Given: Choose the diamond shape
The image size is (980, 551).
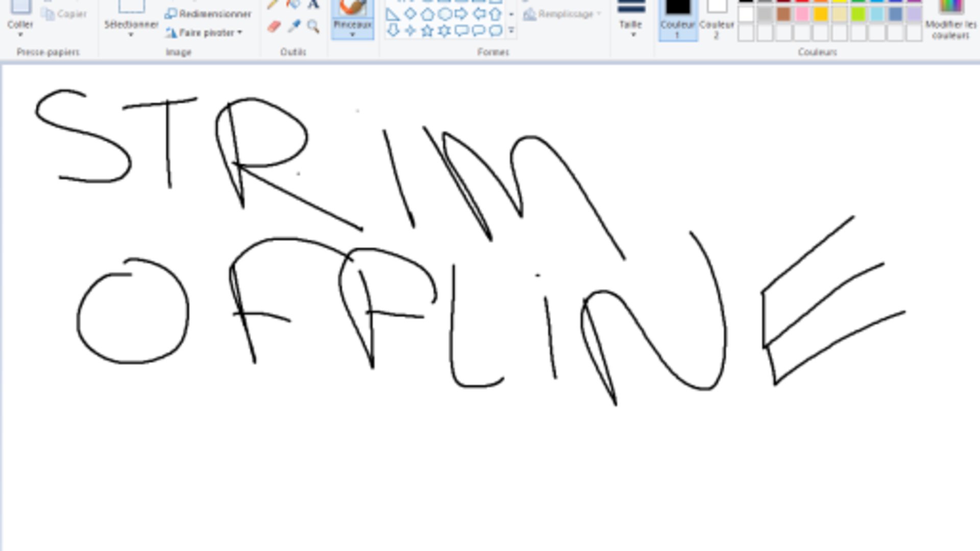Looking at the screenshot, I should pyautogui.click(x=410, y=14).
